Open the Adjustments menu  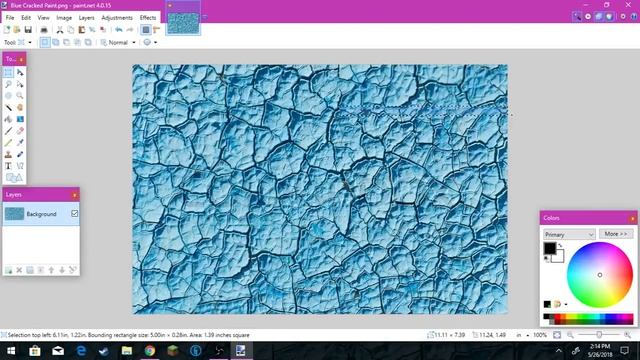[x=117, y=18]
